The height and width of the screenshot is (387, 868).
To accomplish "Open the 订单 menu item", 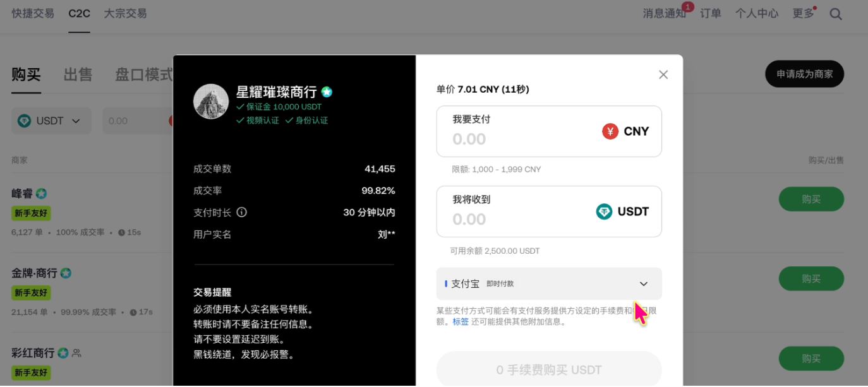I will 710,13.
